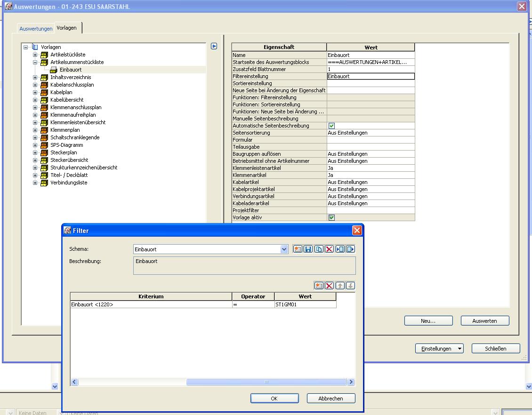Click the Klemmenleistenartikel value Ja
This screenshot has height=415, width=532.
pos(371,168)
